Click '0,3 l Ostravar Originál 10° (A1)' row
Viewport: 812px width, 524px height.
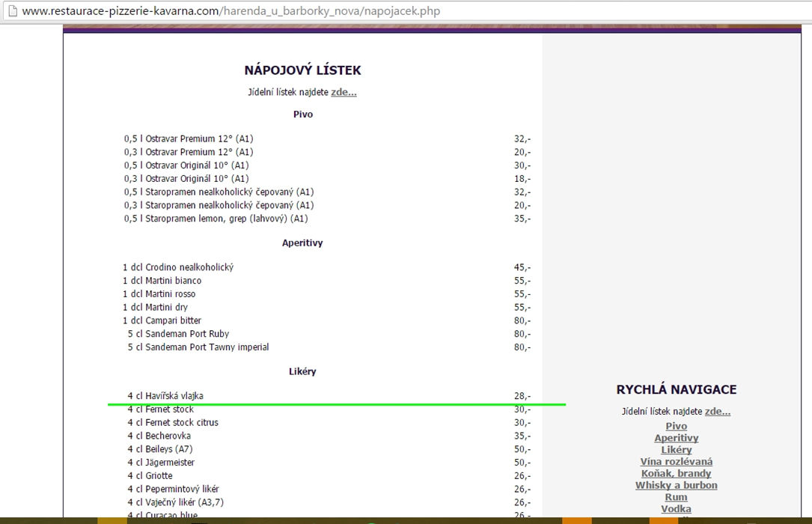pos(327,179)
